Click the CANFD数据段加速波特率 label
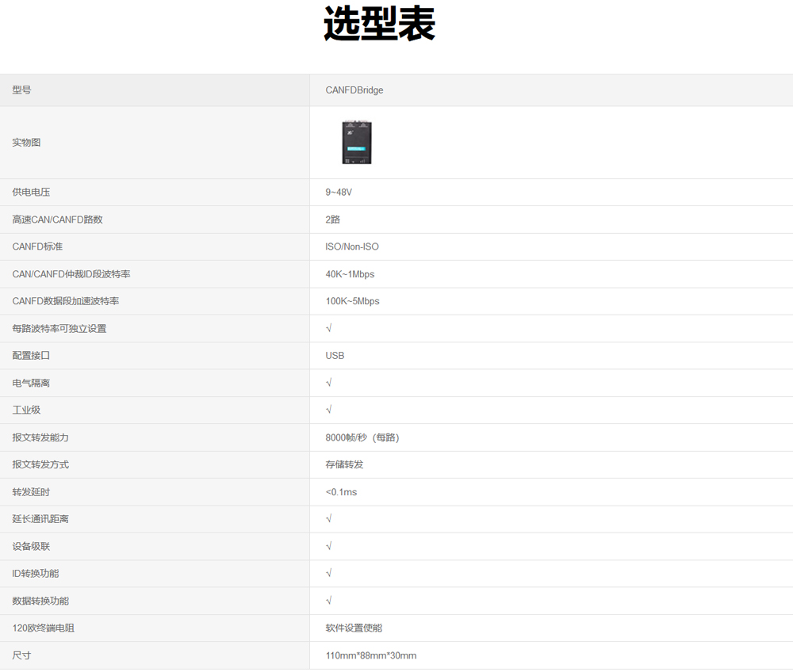 point(66,301)
